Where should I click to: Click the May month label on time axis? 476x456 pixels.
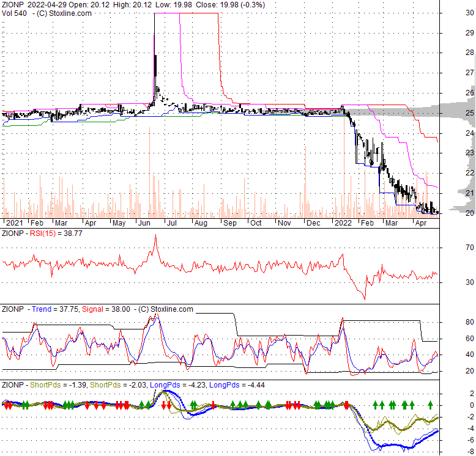point(119,223)
